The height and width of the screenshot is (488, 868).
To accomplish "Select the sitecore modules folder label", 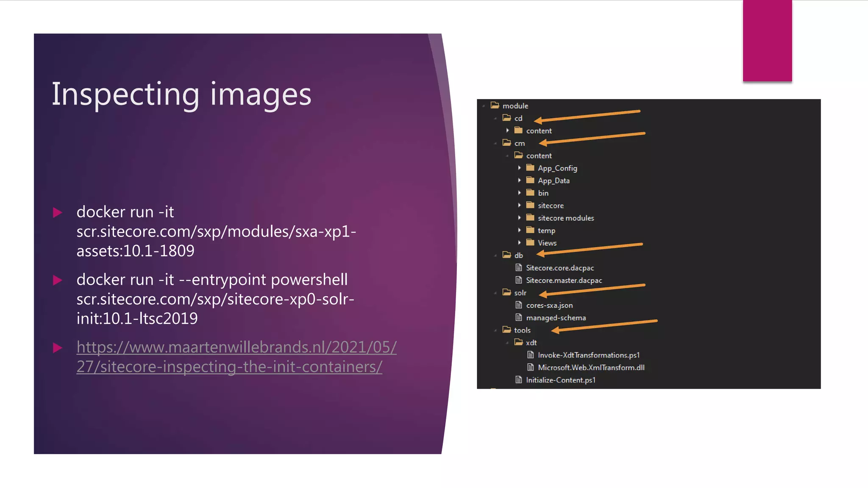I will pos(566,218).
